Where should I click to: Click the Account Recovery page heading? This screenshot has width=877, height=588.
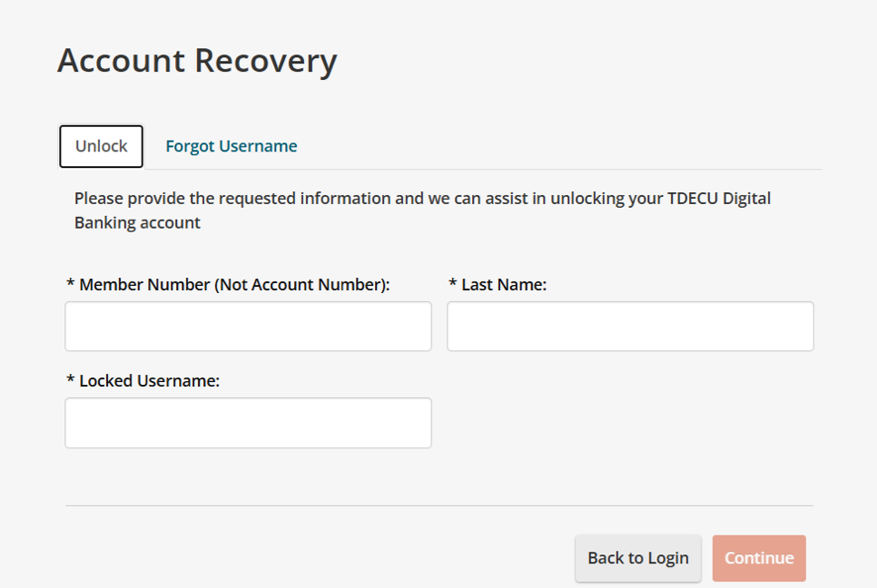[197, 61]
